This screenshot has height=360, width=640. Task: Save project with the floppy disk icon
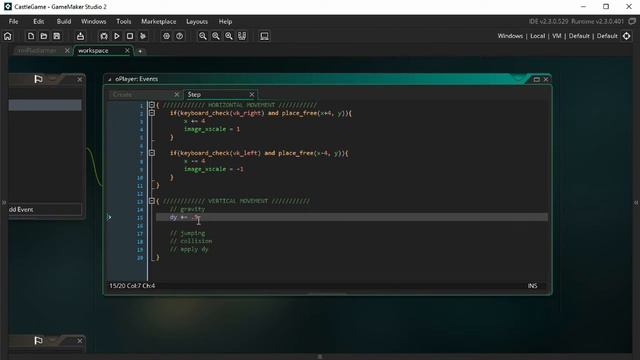coord(57,36)
